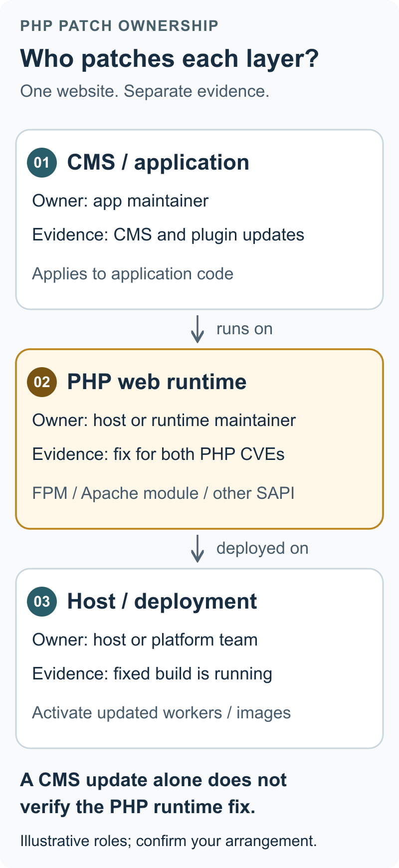Click 'Evidence: CMS and plugin updates'
399x868 pixels.
coord(168,235)
